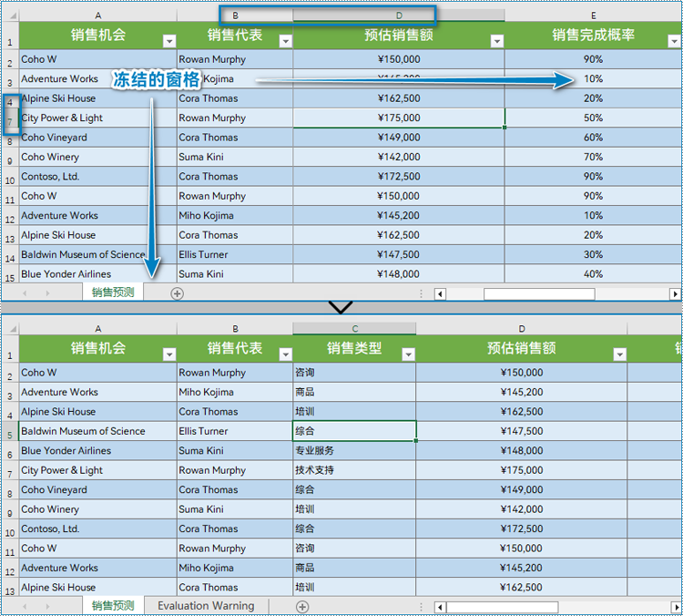Click right scroll arrow of bottom horizontal scrollbar
This screenshot has height=616, width=683.
tap(675, 607)
